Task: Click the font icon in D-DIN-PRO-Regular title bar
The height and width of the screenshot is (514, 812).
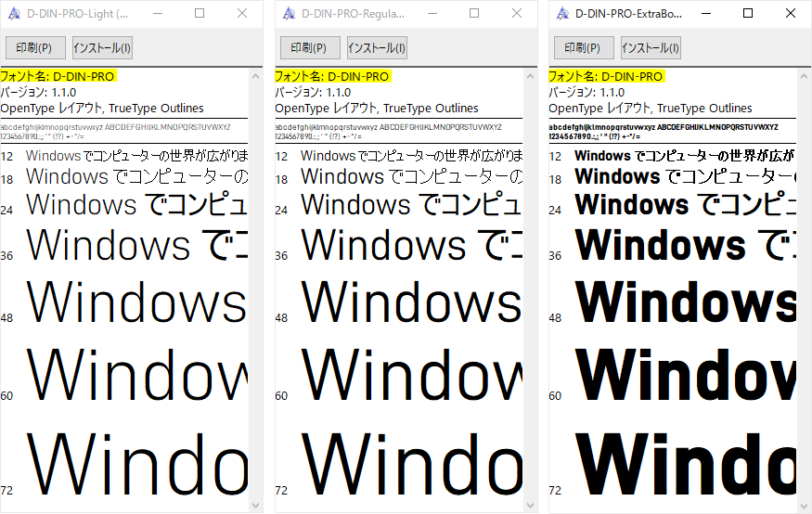Action: 289,14
